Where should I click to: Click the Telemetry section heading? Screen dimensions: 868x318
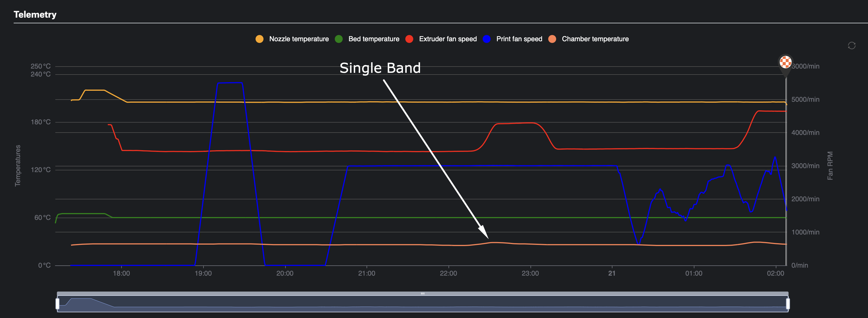[35, 15]
